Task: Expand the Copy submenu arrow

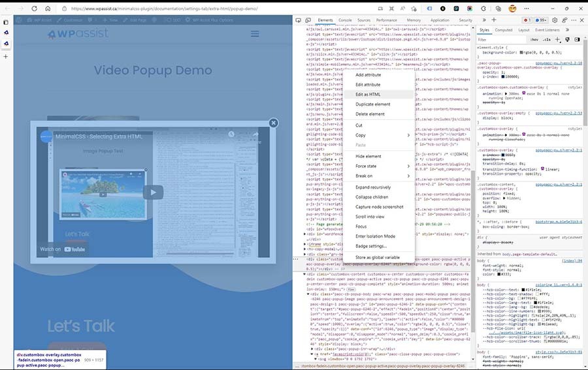Action: pos(408,135)
